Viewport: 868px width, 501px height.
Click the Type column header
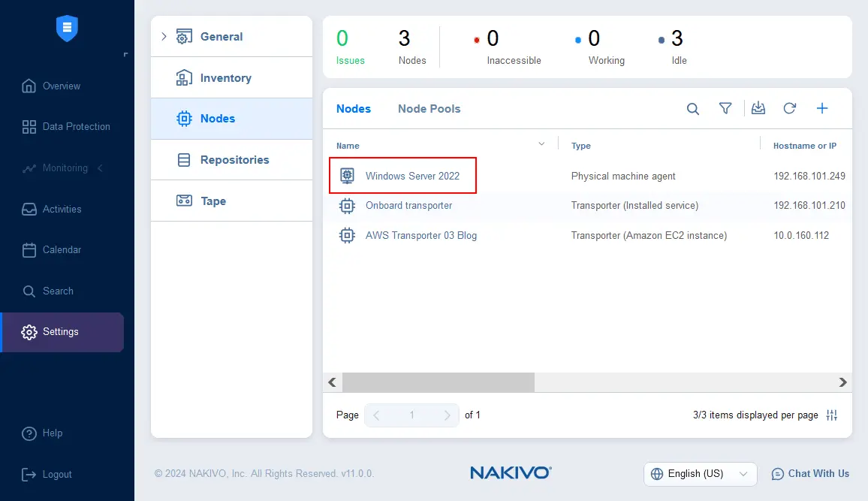tap(580, 146)
